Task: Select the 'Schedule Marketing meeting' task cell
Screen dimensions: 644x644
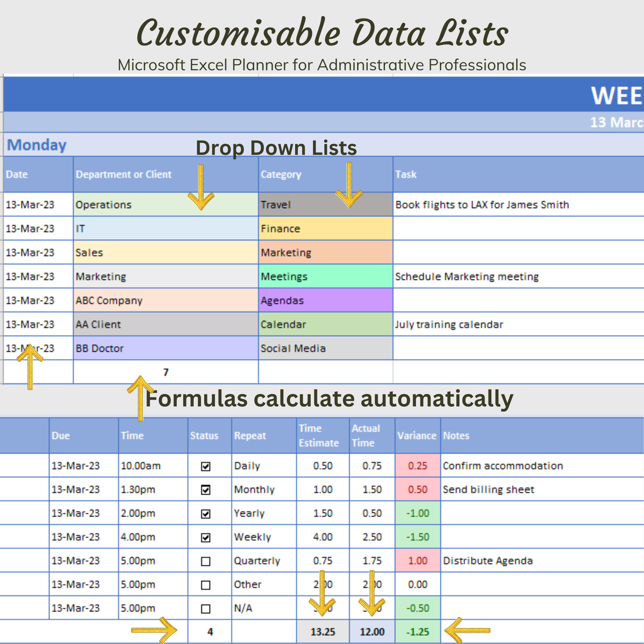Action: 466,276
